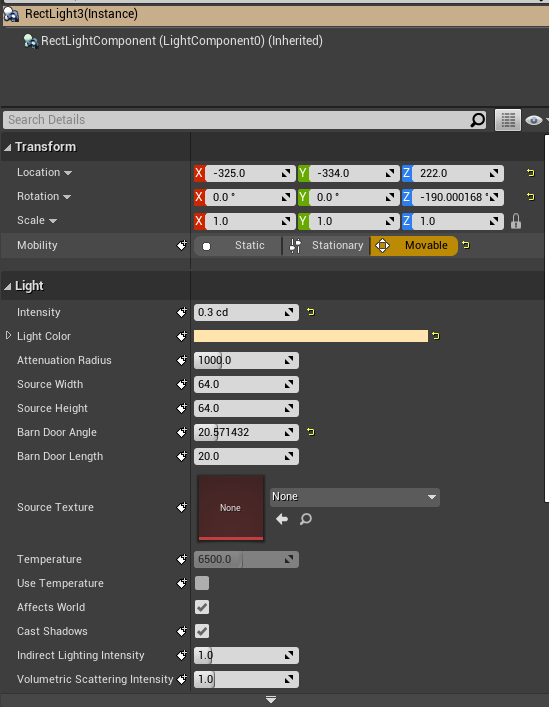Reset Intensity value to default

tap(311, 312)
